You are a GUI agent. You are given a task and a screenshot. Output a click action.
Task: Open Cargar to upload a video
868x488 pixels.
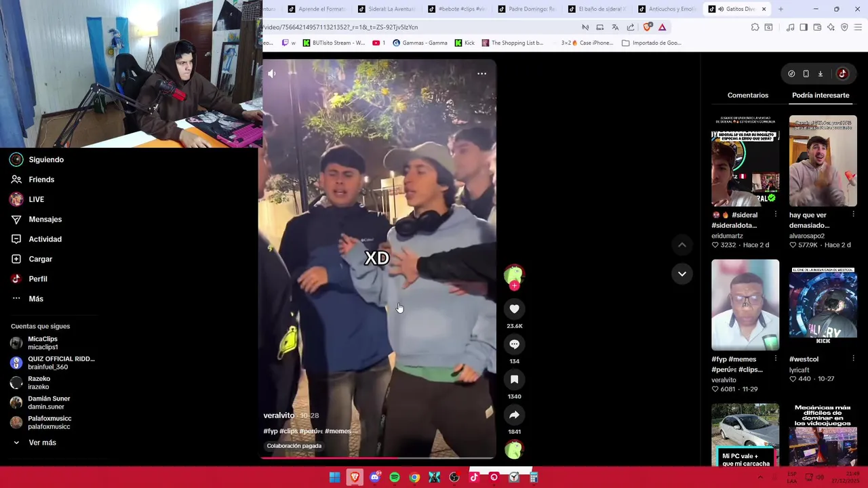pos(32,259)
